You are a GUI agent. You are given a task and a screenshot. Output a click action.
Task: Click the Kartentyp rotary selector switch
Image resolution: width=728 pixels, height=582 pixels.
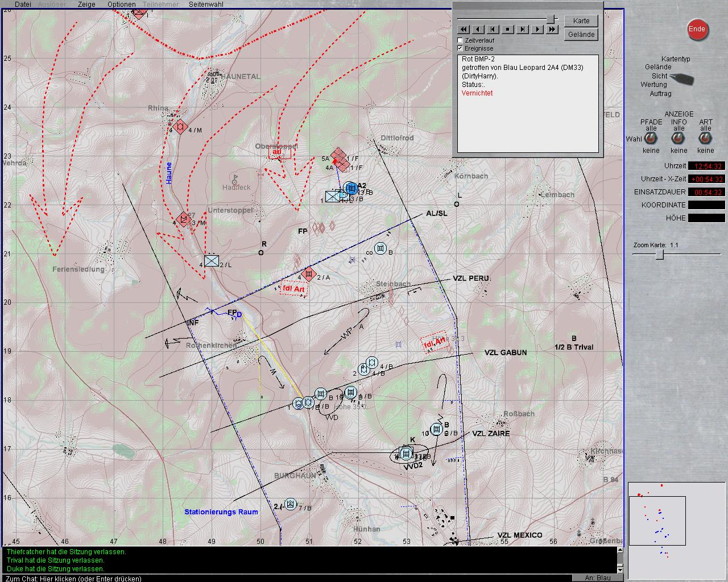(x=681, y=78)
